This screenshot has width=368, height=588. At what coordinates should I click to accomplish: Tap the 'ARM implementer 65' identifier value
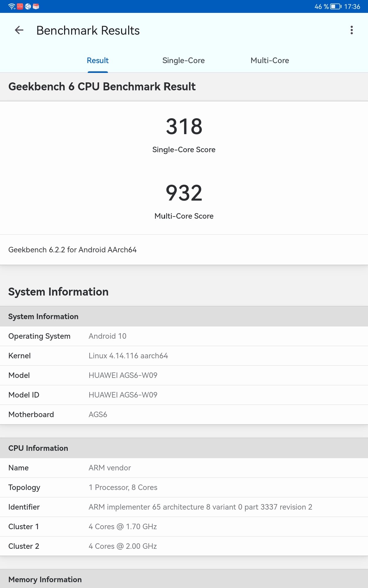point(200,507)
